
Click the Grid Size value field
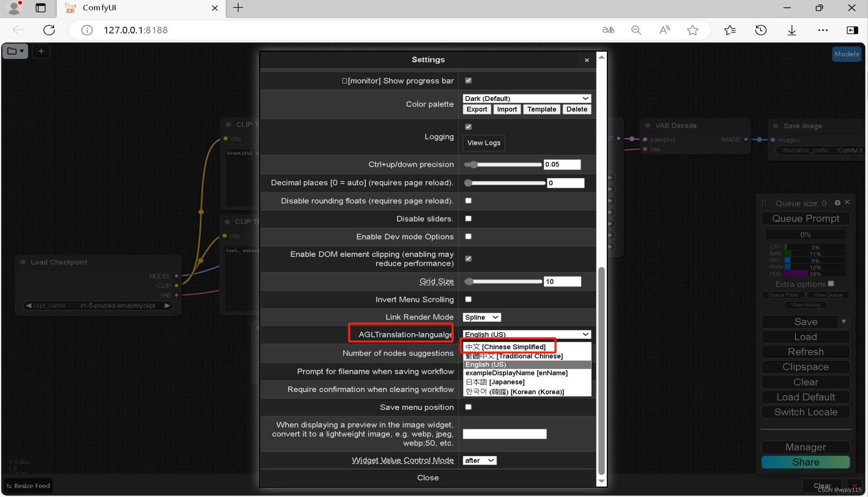[562, 281]
